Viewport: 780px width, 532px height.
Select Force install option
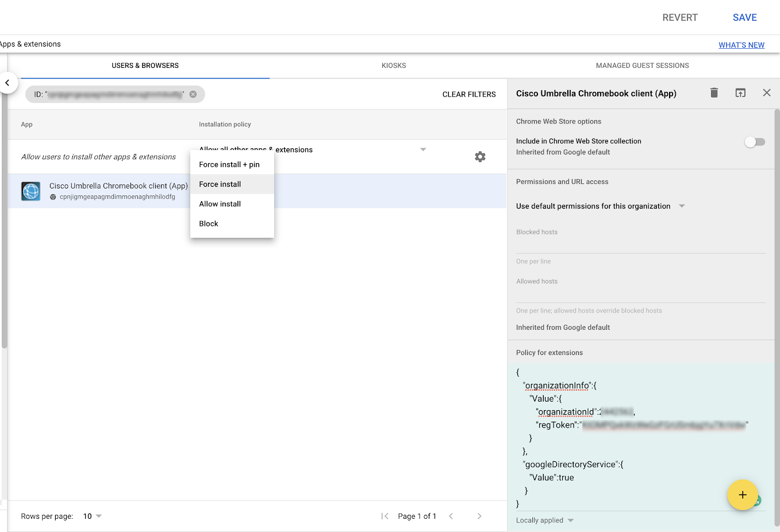click(232, 184)
